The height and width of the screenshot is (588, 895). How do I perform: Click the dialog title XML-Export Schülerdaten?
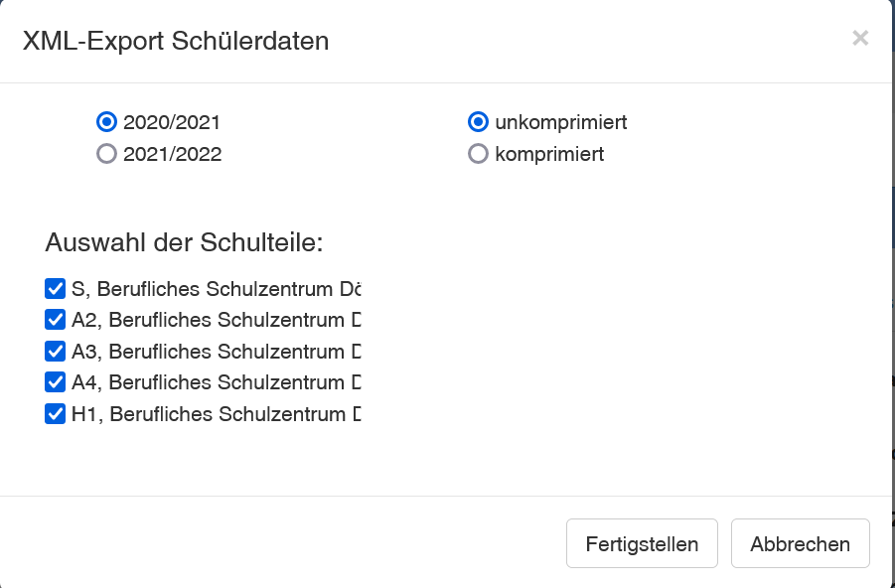click(176, 41)
